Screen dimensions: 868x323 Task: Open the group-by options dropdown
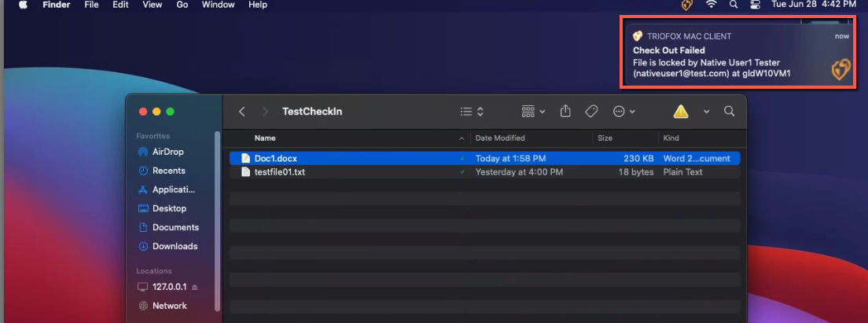click(533, 111)
